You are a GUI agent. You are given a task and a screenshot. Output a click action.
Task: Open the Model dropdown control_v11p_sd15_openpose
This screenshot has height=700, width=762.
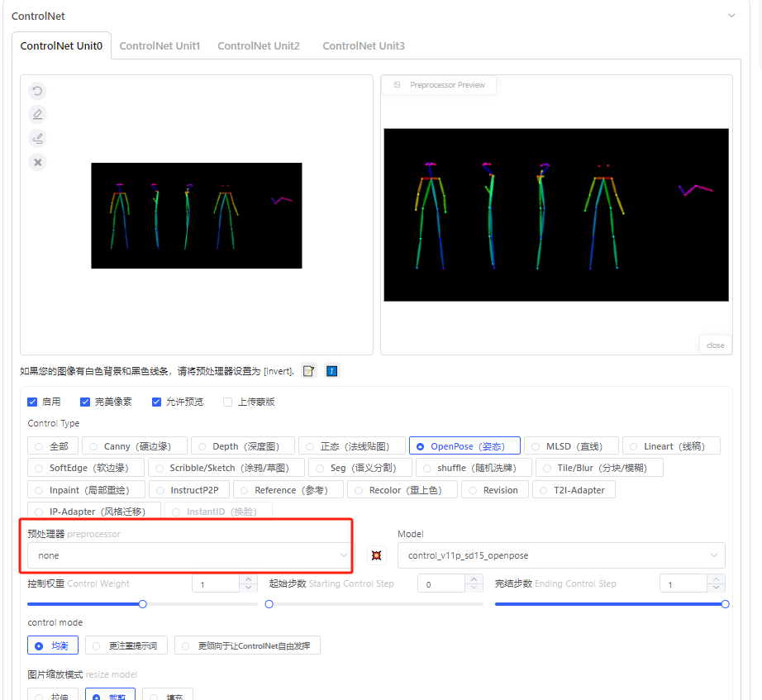[x=561, y=555]
